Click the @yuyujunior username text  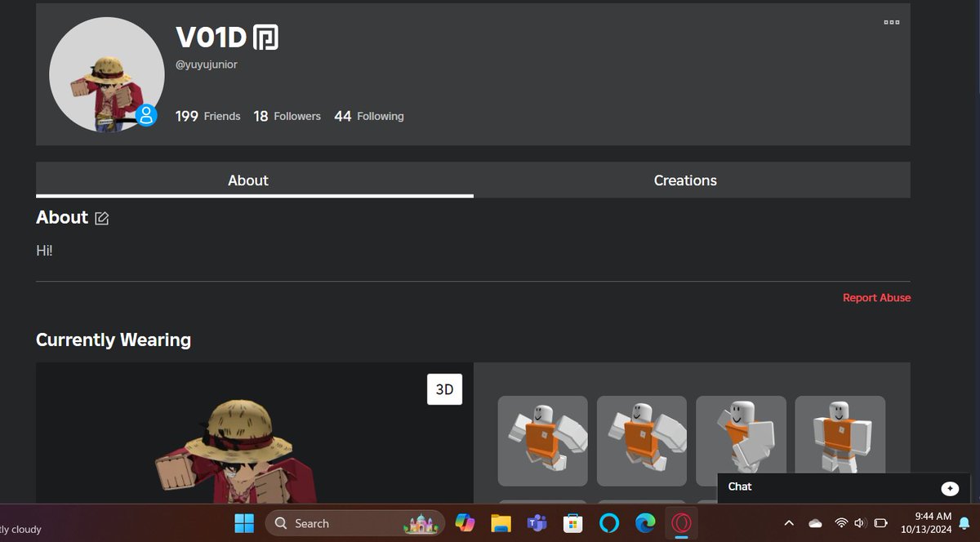tap(207, 64)
